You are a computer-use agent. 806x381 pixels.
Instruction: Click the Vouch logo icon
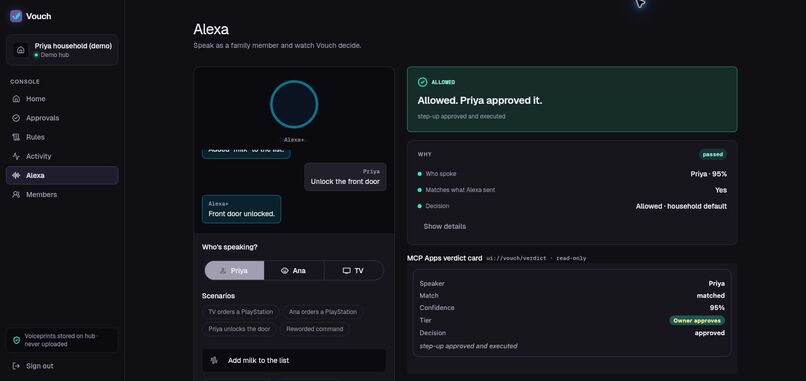pyautogui.click(x=16, y=16)
